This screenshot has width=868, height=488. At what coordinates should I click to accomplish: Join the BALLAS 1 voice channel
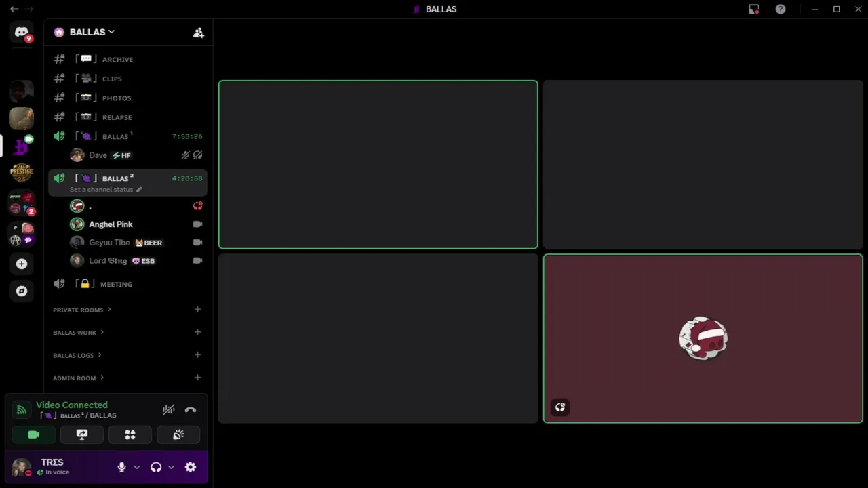[x=127, y=136]
